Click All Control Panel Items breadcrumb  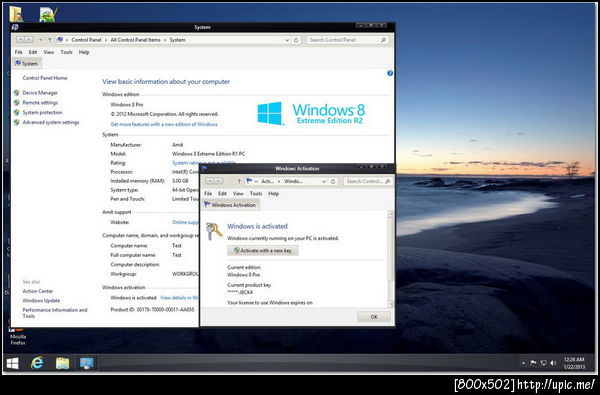point(135,40)
